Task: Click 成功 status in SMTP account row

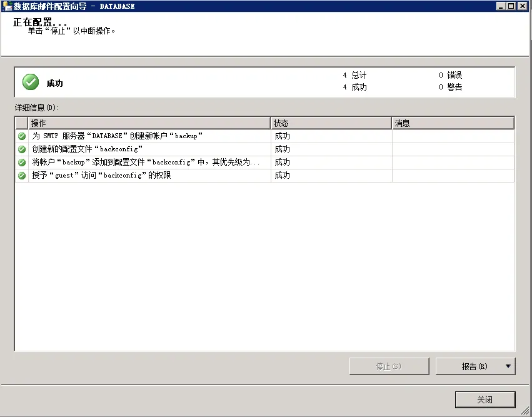Action: (x=283, y=136)
